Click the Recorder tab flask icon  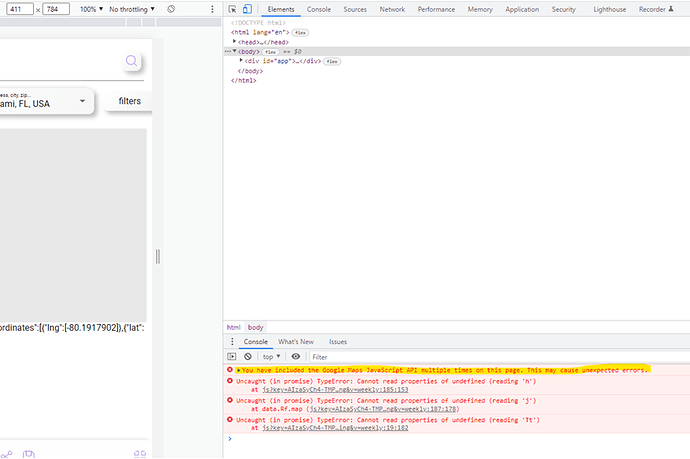pyautogui.click(x=671, y=9)
